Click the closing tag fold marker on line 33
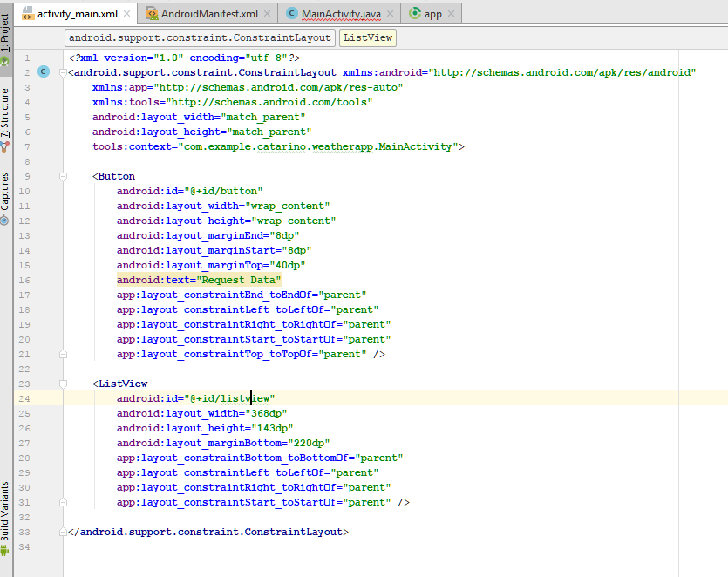 [x=63, y=532]
